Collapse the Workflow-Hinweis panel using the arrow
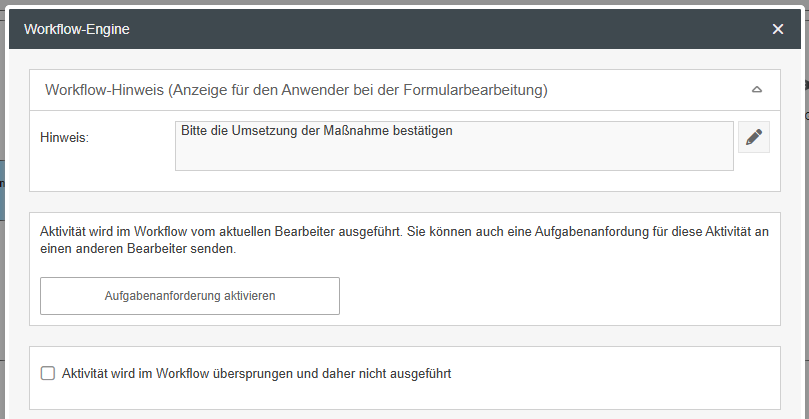Image resolution: width=809 pixels, height=419 pixels. click(x=757, y=90)
